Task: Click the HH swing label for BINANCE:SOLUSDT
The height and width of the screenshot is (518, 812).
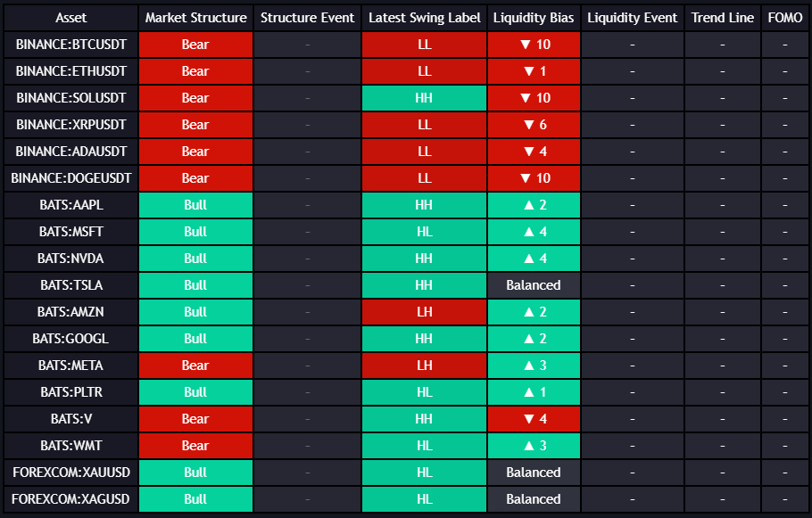Action: 424,98
